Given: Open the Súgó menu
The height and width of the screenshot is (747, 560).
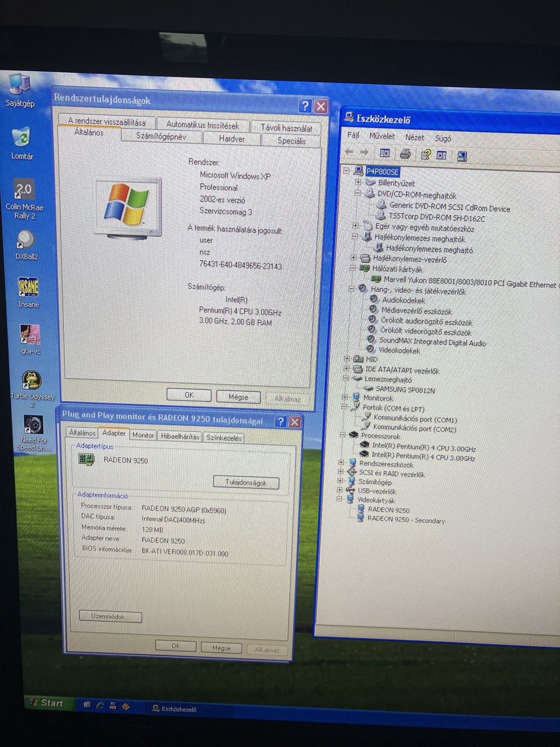Looking at the screenshot, I should [443, 138].
